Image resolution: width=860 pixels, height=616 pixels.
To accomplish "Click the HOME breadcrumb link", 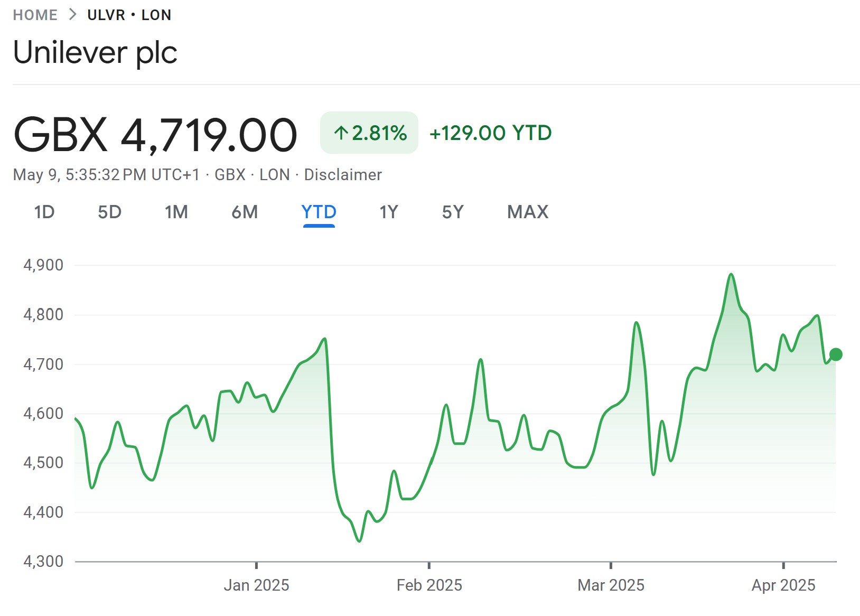I will click(35, 15).
